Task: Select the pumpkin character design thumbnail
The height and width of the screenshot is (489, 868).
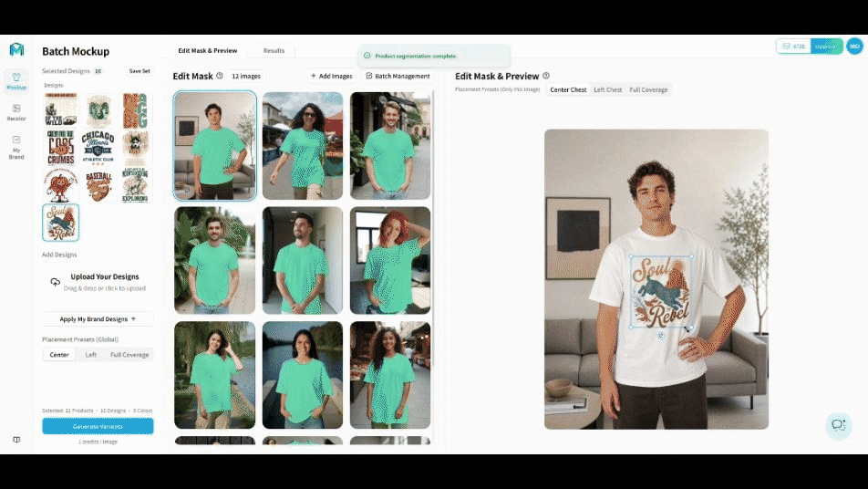Action: [x=61, y=185]
